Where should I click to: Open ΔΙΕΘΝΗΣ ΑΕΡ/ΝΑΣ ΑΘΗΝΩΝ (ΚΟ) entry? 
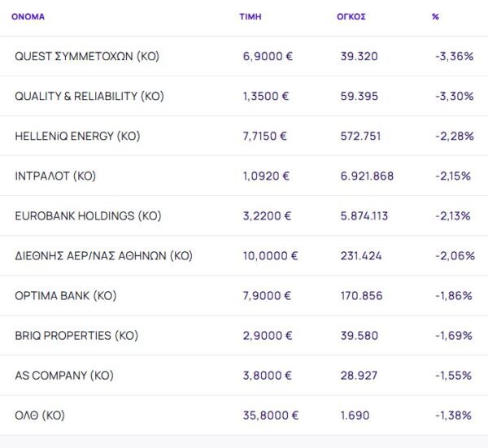tap(103, 255)
